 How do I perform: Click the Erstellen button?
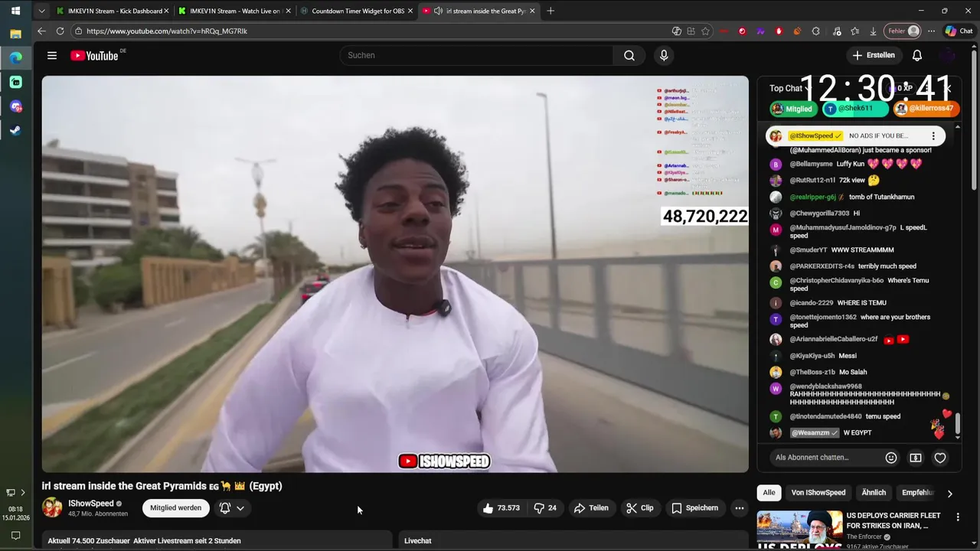[874, 55]
